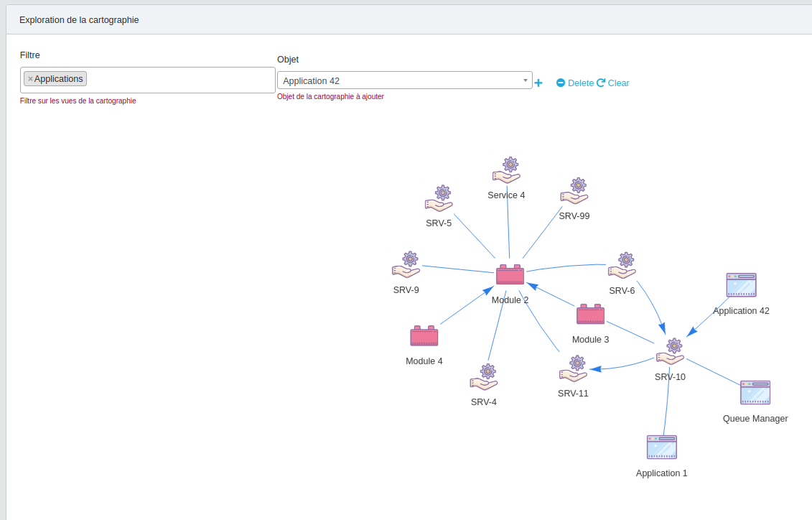Click the SRV-6 service icon

(622, 265)
